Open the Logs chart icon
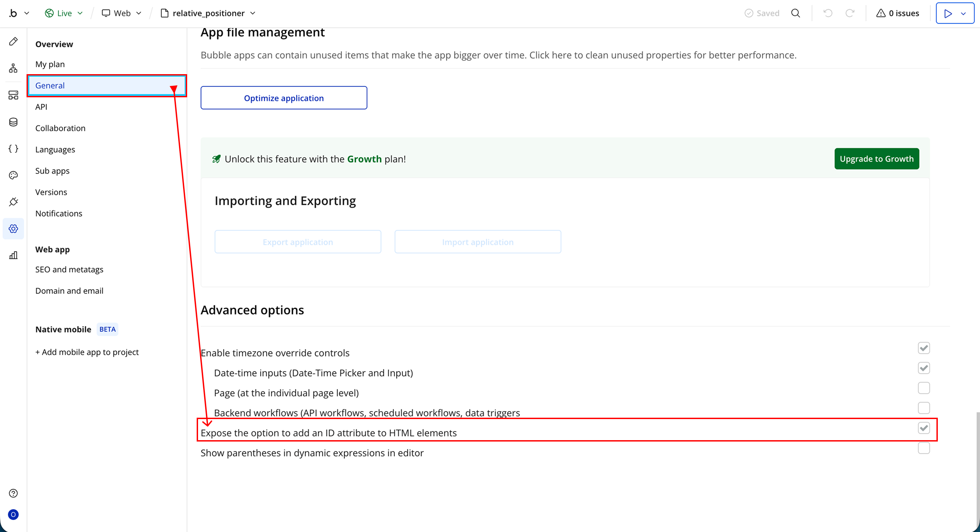Screen dimensions: 980x532 click(x=13, y=255)
